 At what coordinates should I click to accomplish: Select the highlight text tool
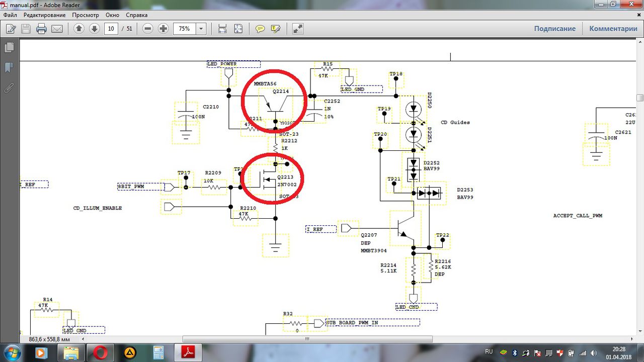275,29
